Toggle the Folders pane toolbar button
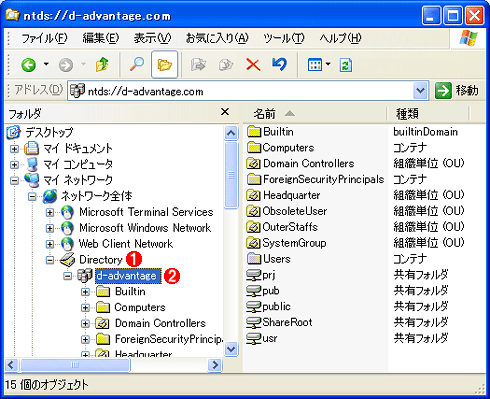The height and width of the screenshot is (399, 490). coord(164,64)
